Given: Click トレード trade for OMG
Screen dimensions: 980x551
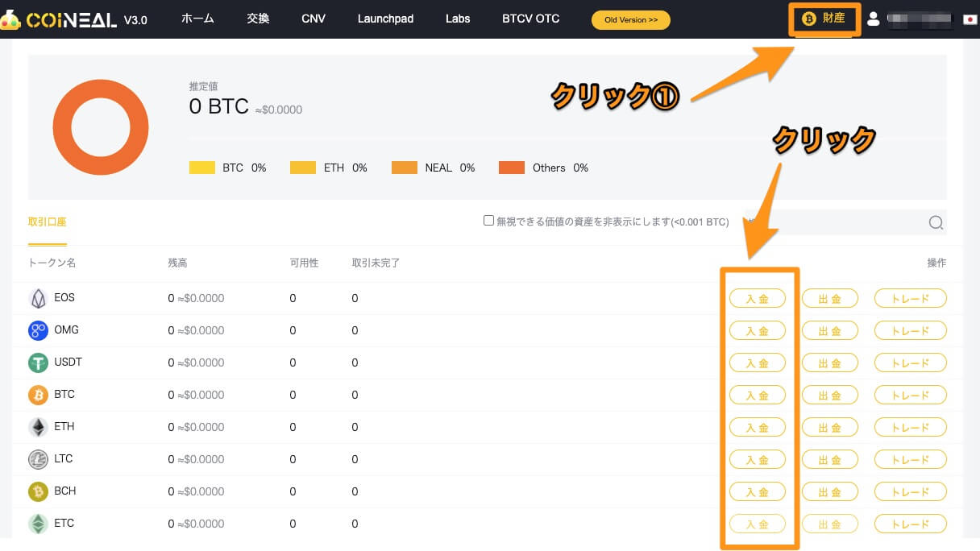Looking at the screenshot, I should pyautogui.click(x=911, y=330).
